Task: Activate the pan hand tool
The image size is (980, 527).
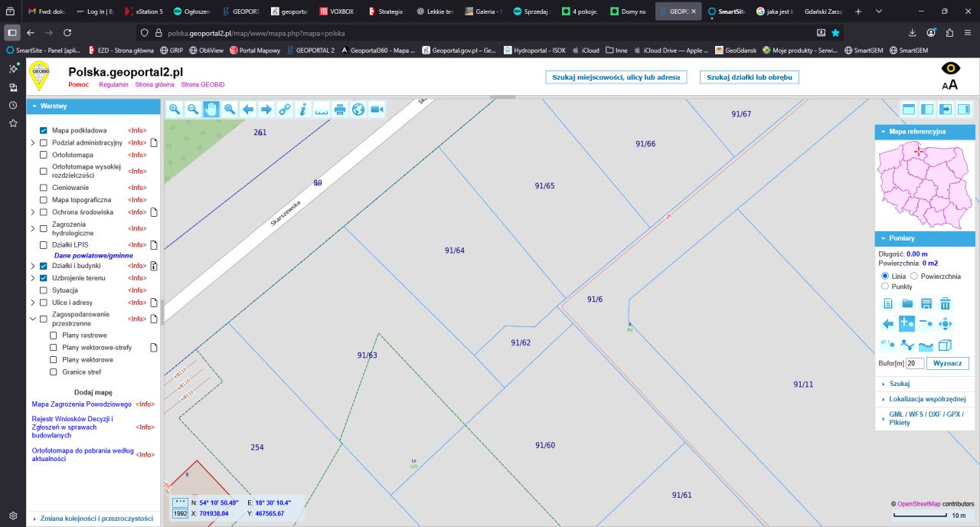Action: (x=211, y=110)
